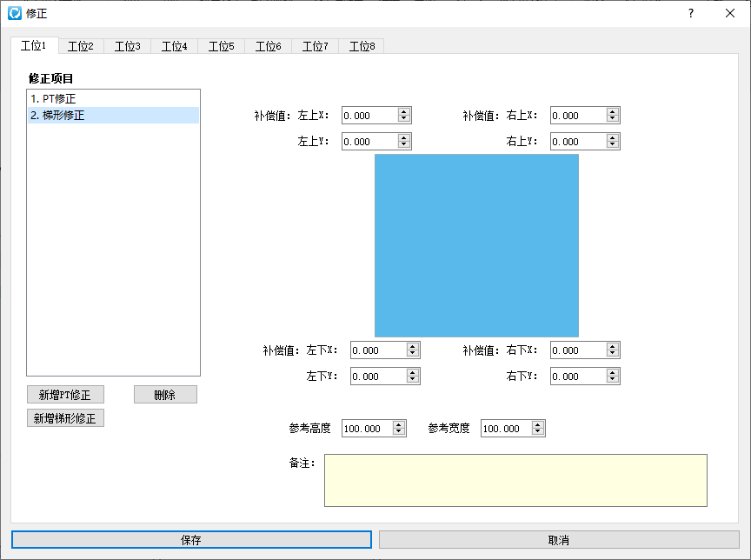Click the 左下X value field
The height and width of the screenshot is (560, 751).
point(378,350)
